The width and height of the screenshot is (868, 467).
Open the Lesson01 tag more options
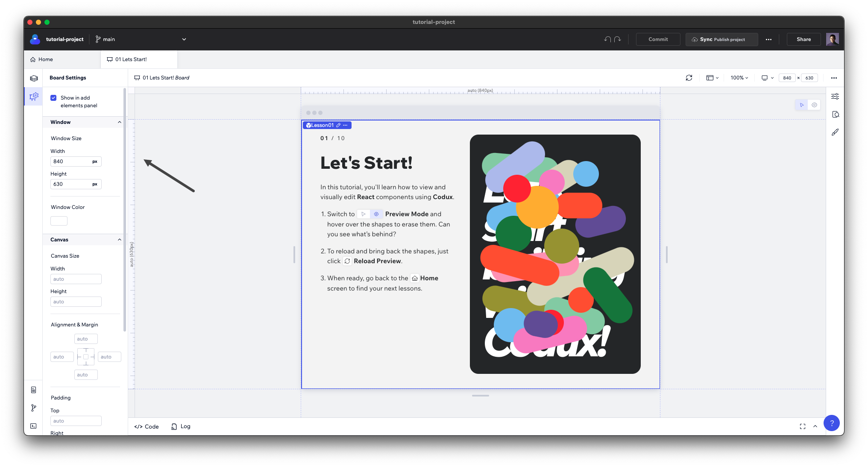[345, 125]
